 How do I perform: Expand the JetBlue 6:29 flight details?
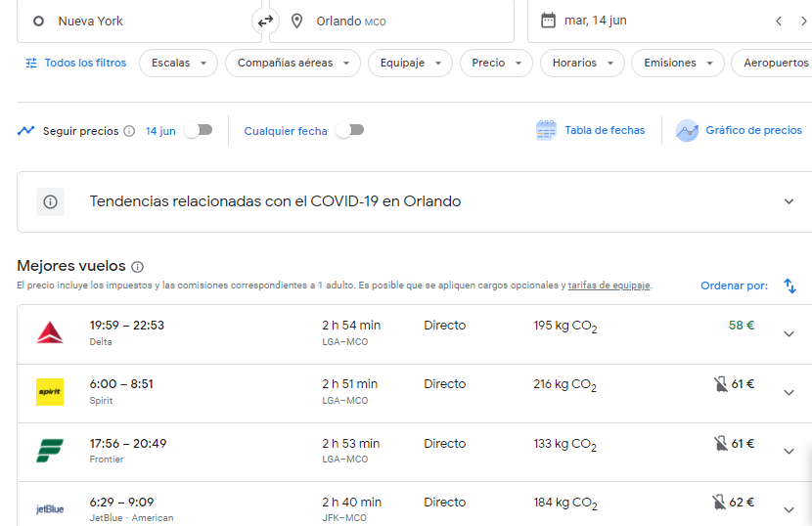pos(789,510)
